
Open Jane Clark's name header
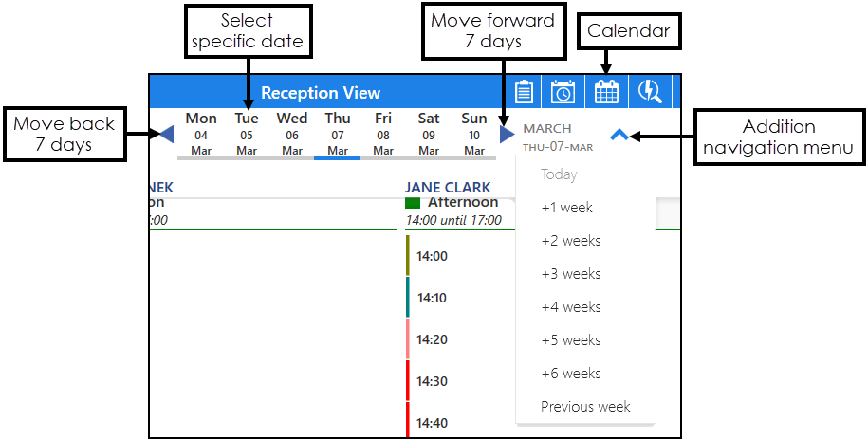click(x=450, y=188)
